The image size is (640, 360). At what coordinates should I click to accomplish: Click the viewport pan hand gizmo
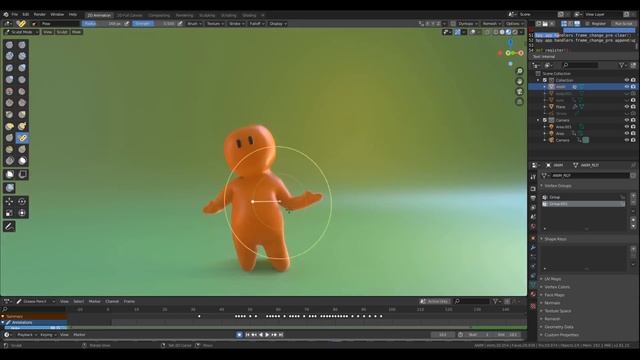(519, 81)
